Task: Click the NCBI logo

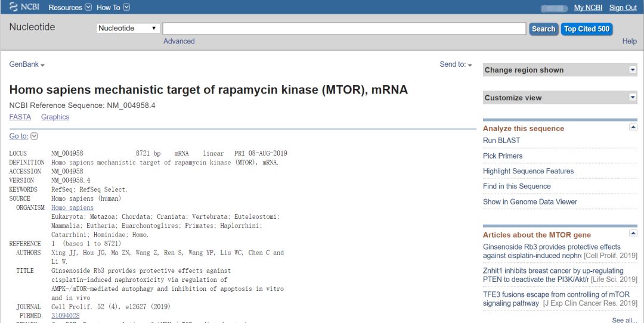Action: click(24, 7)
